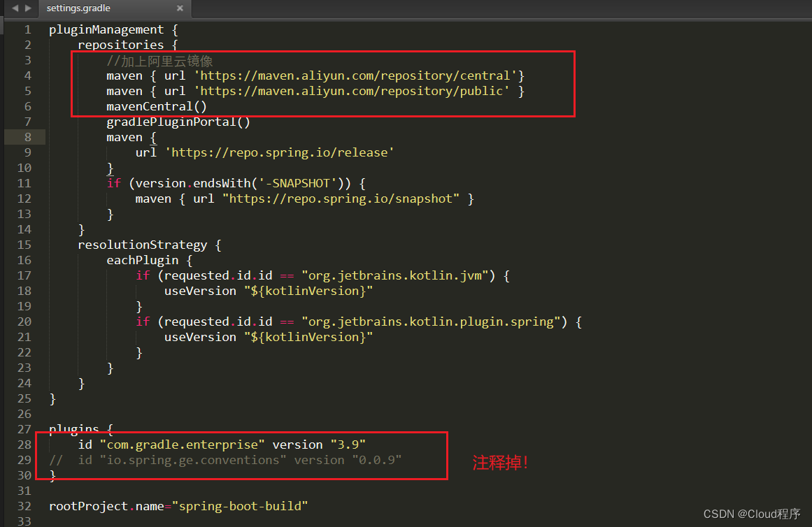Click the red 注释掉 annotation text
Viewport: 812px width, 527px height.
click(500, 460)
